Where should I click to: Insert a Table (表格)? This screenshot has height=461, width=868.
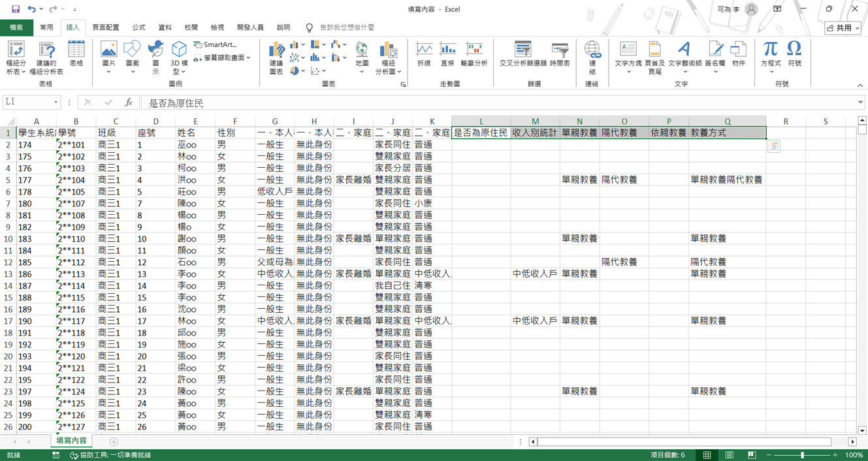76,55
